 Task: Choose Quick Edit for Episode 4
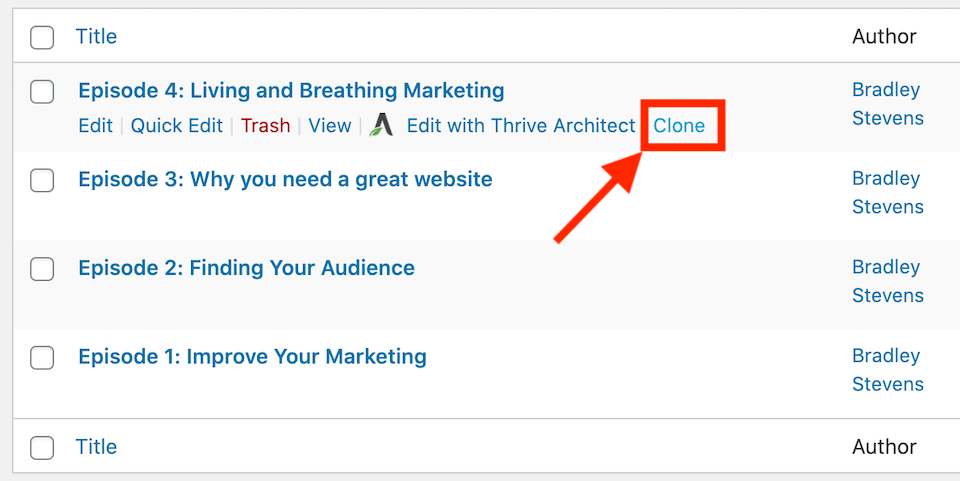[x=177, y=125]
